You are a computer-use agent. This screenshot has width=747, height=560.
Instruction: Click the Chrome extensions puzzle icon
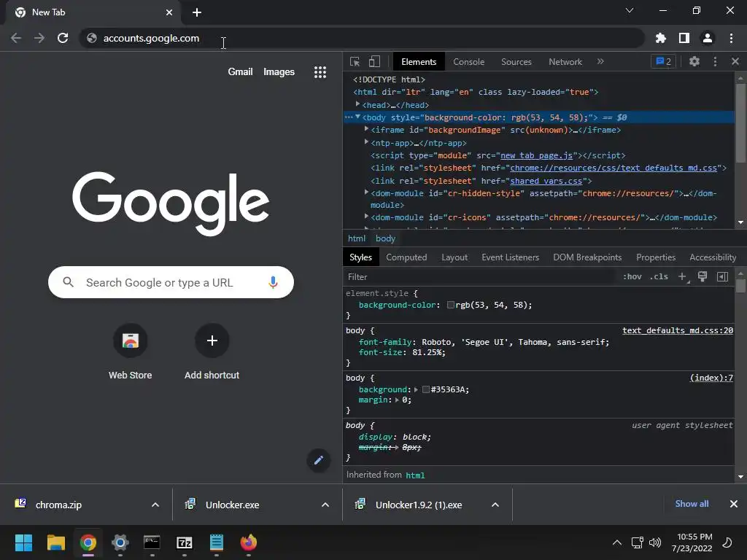click(x=660, y=38)
